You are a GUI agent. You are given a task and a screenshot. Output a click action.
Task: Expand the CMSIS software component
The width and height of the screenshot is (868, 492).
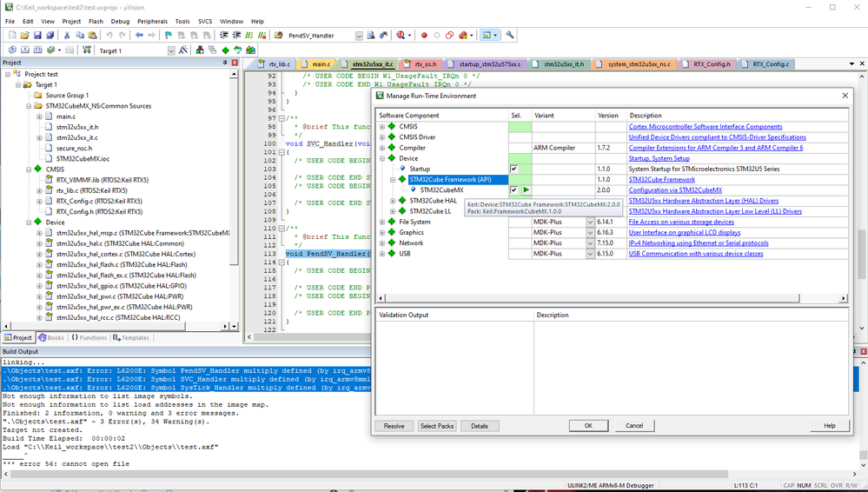point(382,127)
